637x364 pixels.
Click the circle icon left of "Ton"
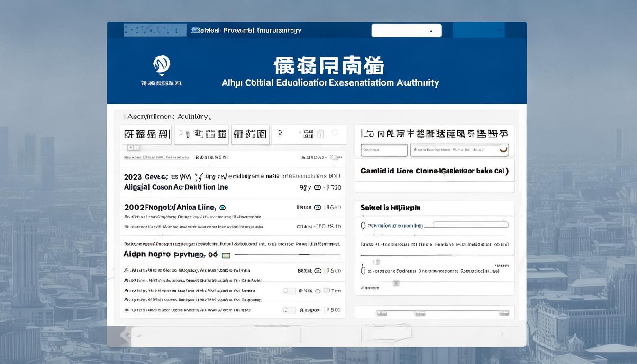[318, 291]
